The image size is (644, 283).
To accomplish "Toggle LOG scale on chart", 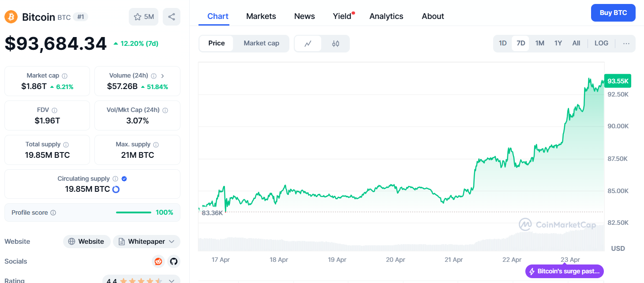I will click(601, 43).
